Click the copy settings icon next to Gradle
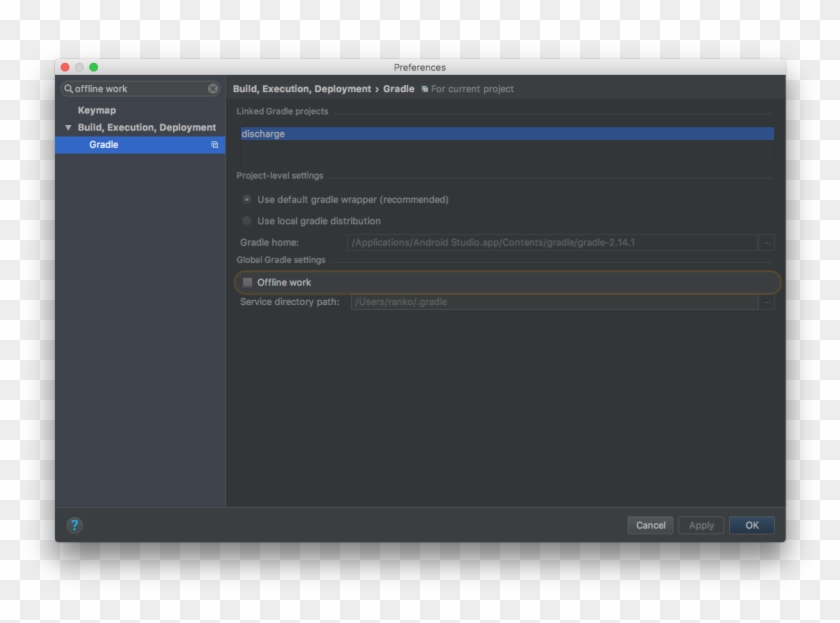 pos(212,144)
